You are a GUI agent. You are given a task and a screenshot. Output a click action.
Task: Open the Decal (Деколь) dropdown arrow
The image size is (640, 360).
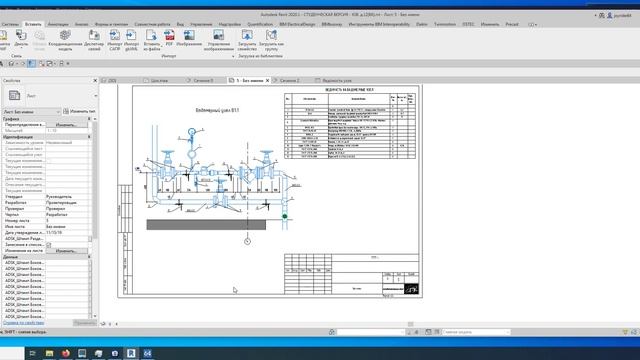(21, 48)
